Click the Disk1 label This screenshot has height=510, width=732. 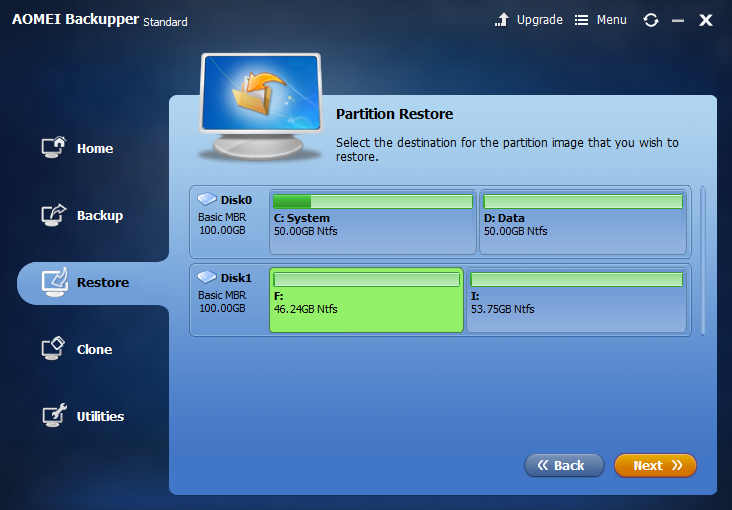236,278
